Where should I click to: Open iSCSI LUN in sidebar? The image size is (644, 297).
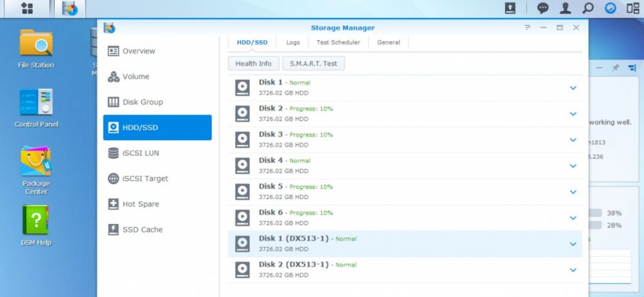[x=157, y=153]
